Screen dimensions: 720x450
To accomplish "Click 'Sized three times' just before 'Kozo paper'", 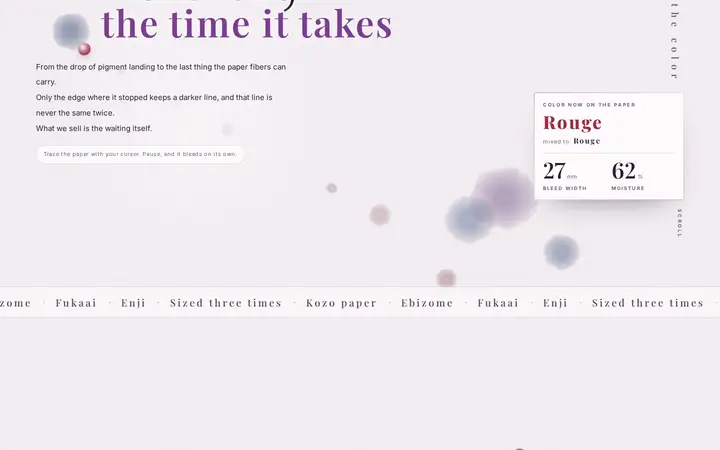I will (x=226, y=303).
